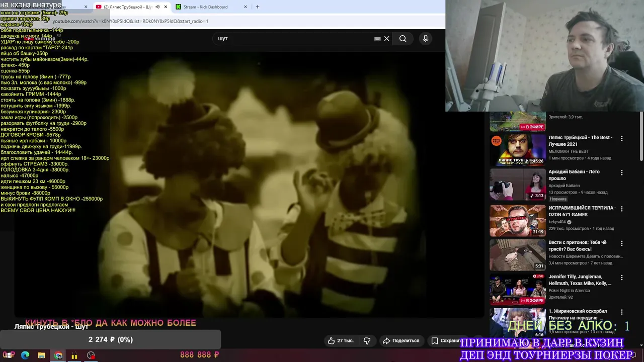The width and height of the screenshot is (644, 362).
Task: Click Сохранить save button
Action: tap(446, 340)
